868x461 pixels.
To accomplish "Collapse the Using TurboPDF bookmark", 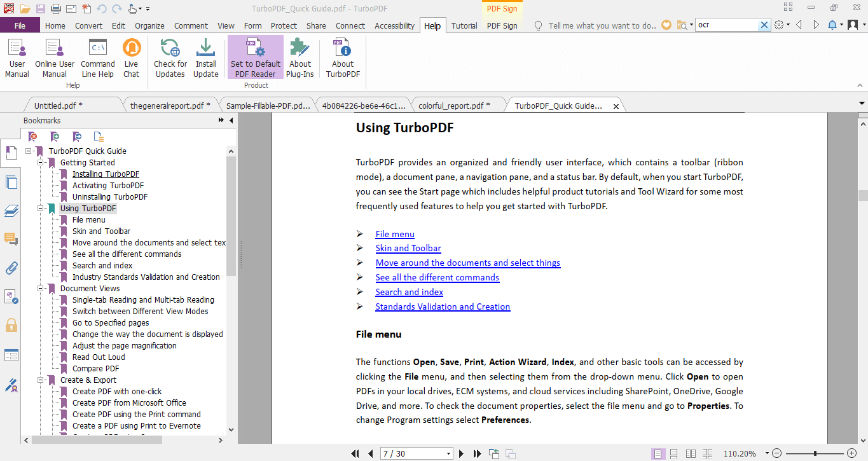I will [x=40, y=208].
